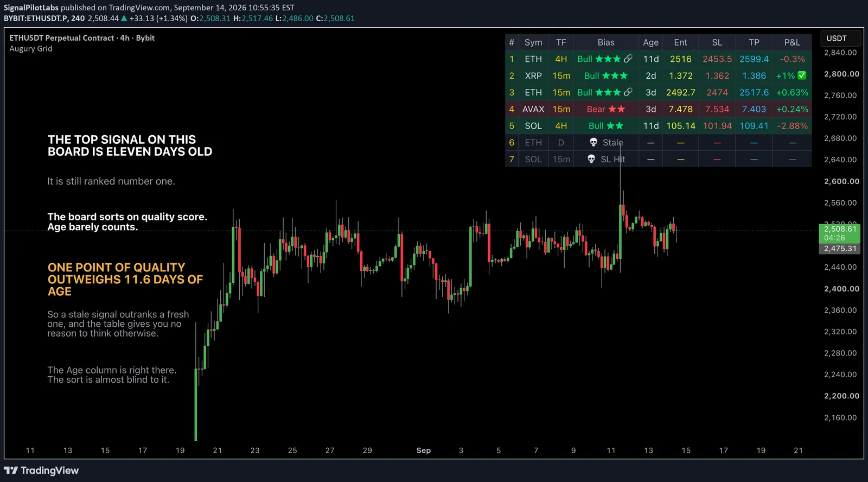Screen dimensions: 868x482
Task: Click the 'It is still ranked number one.' note
Action: pos(111,181)
